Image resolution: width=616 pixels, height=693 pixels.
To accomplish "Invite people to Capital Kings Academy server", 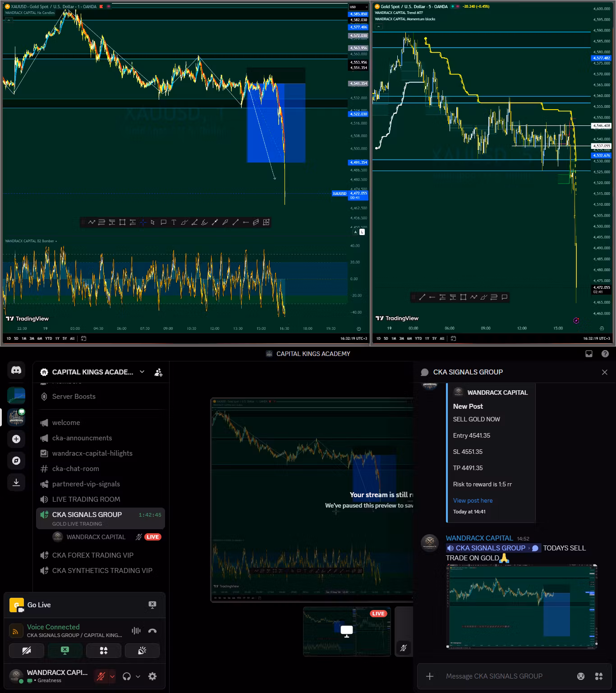I will point(158,372).
